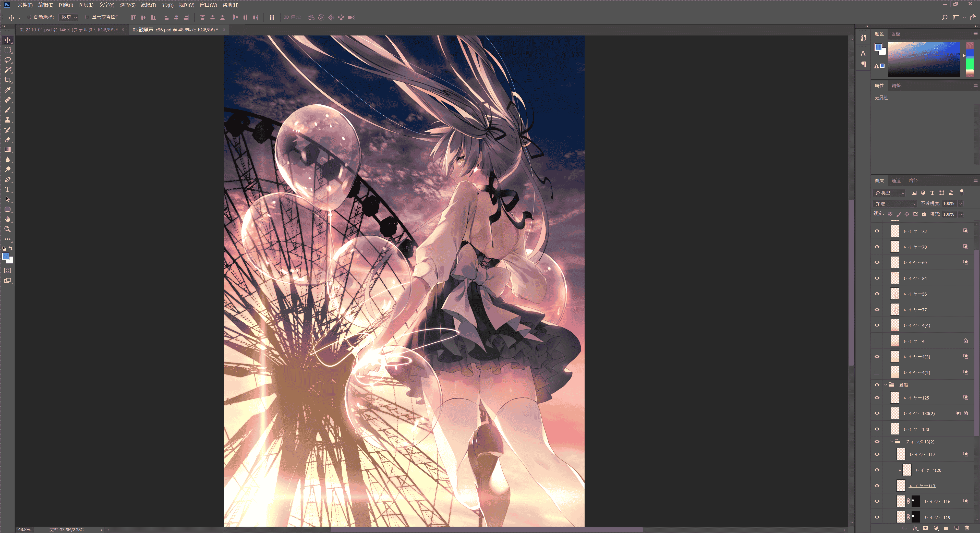
Task: Click the delete layer trash icon
Action: tap(967, 528)
